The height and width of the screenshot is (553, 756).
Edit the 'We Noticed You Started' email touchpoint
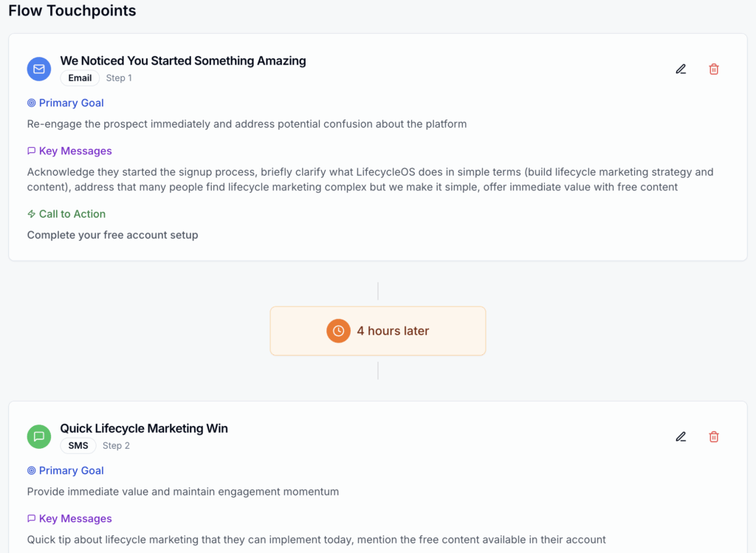tap(681, 69)
